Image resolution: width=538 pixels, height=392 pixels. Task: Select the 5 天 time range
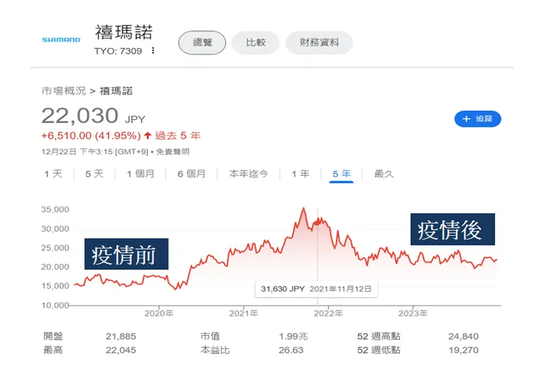pos(95,174)
